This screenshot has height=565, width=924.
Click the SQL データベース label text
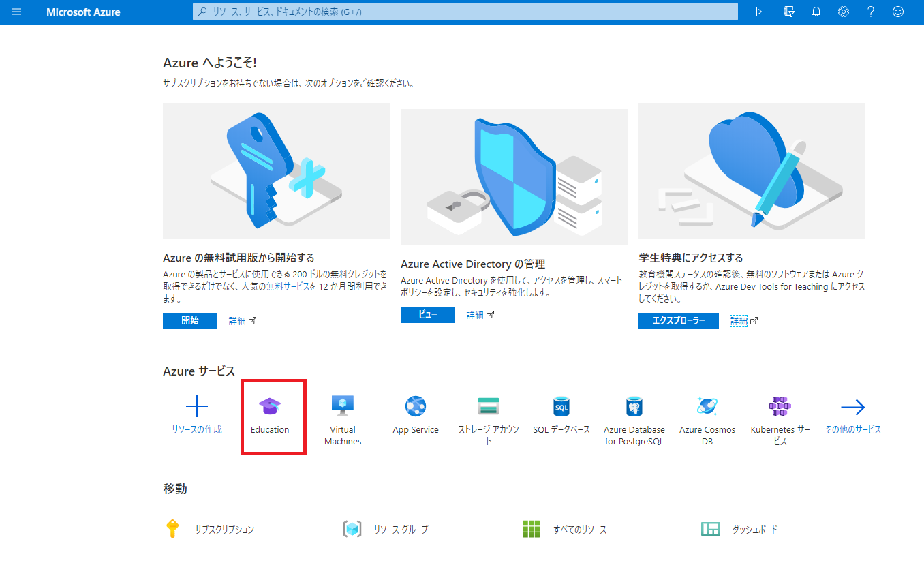coord(561,430)
